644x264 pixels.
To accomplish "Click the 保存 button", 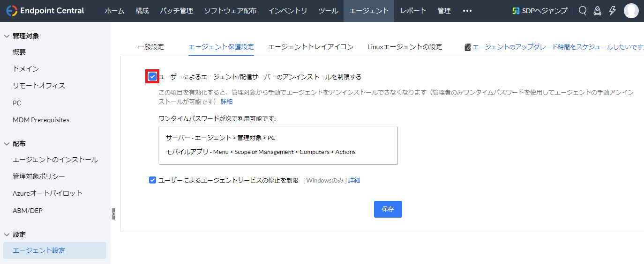I will tap(388, 209).
